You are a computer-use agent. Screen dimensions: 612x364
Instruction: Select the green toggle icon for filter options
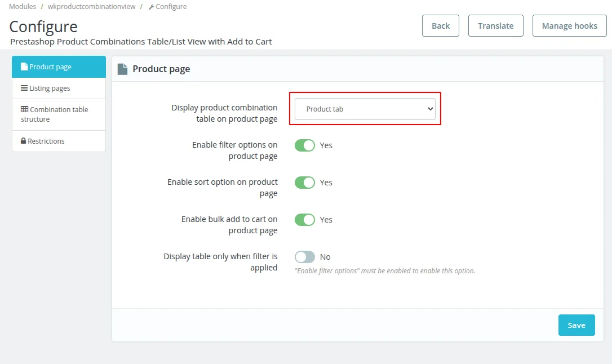(x=305, y=145)
